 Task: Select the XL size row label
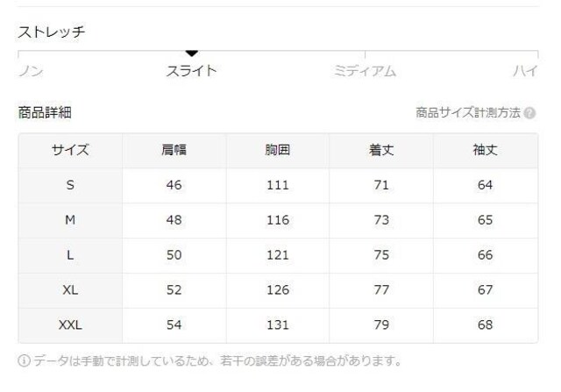pyautogui.click(x=70, y=289)
